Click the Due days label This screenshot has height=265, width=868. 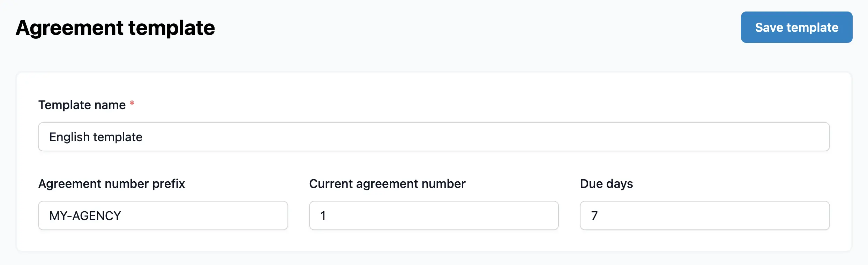point(606,184)
